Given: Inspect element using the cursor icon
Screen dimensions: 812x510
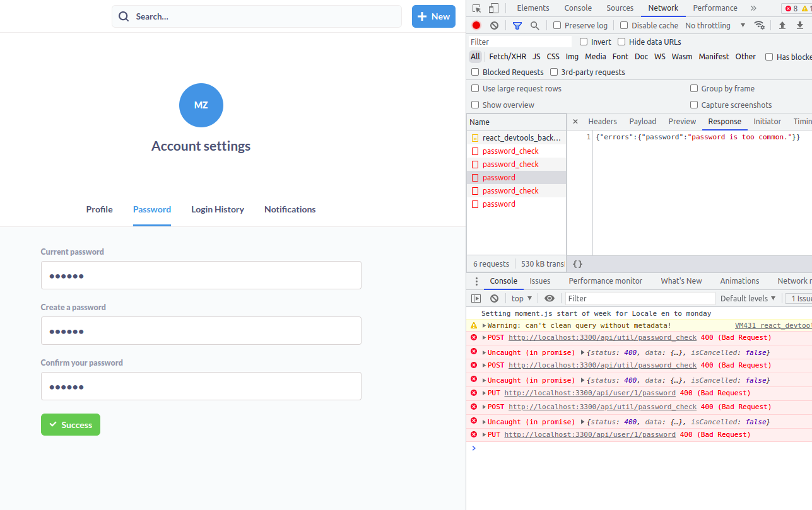Looking at the screenshot, I should (478, 8).
